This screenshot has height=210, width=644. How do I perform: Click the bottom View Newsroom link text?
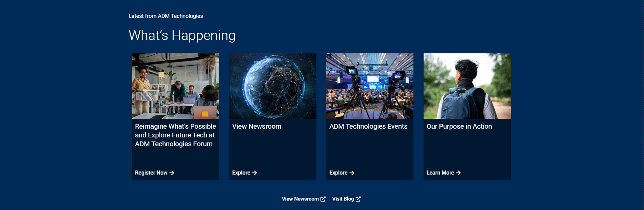click(x=300, y=199)
